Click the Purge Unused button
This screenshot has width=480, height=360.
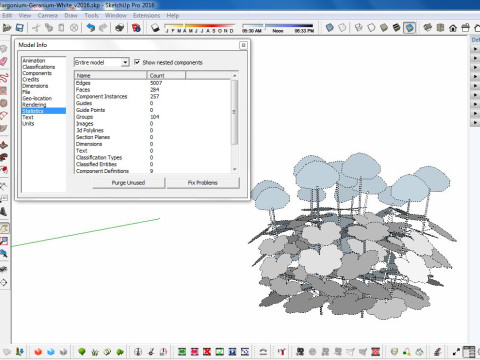click(x=128, y=183)
